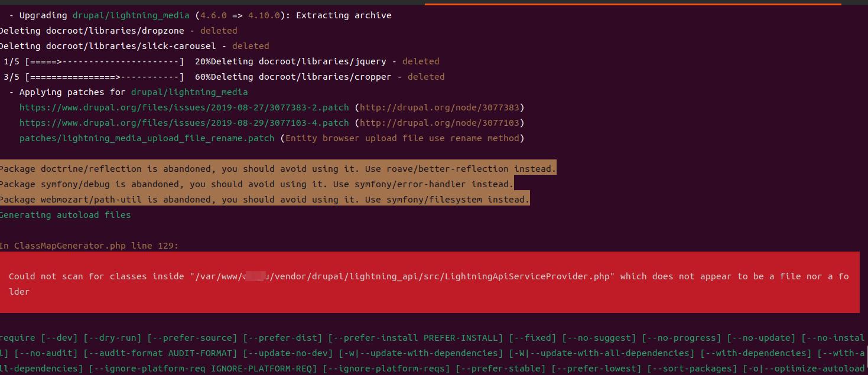Click the [--no-progress] option text

681,338
